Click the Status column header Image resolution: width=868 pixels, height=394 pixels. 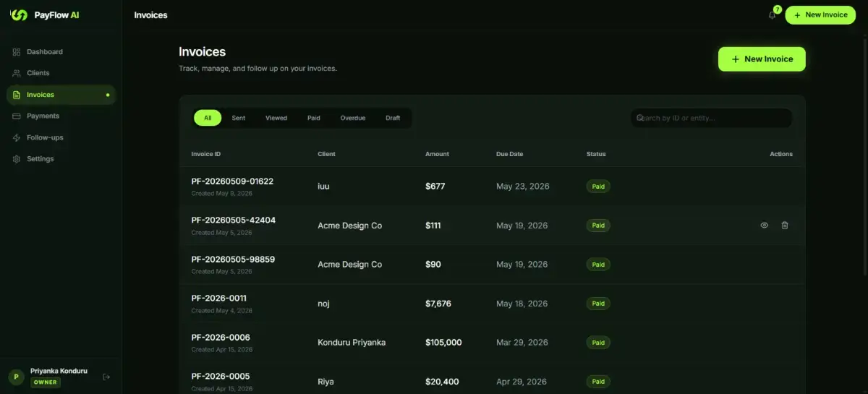(x=596, y=154)
